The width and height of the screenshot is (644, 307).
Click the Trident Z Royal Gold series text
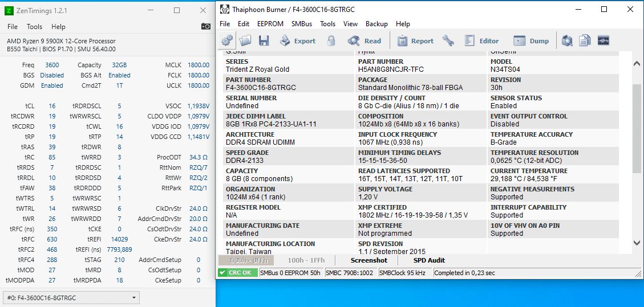[x=257, y=69]
